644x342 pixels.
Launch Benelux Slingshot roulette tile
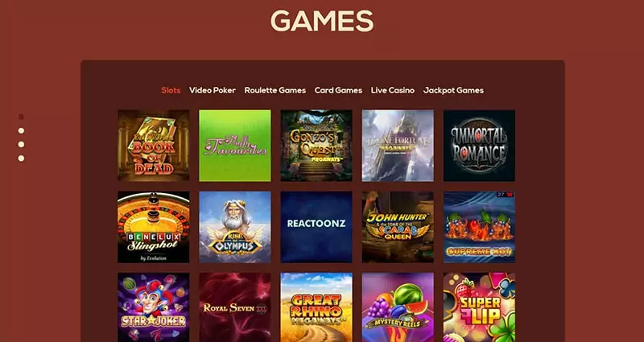click(x=154, y=227)
